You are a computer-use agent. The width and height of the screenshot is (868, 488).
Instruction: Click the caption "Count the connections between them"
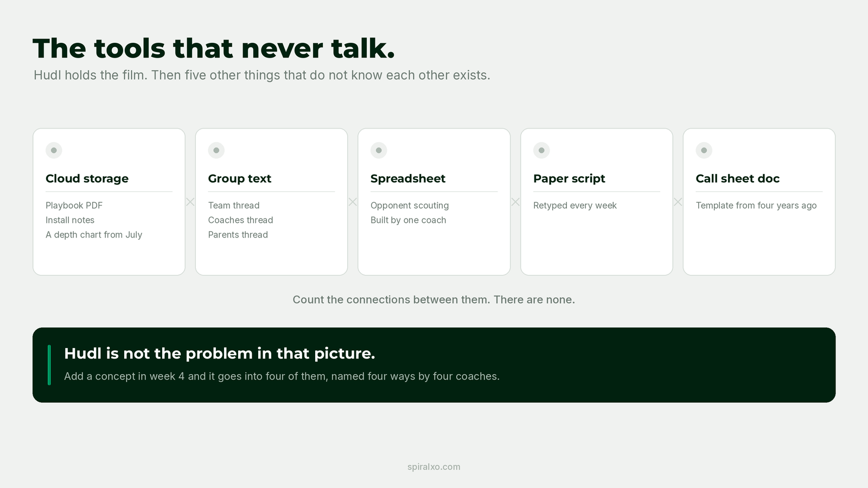434,300
